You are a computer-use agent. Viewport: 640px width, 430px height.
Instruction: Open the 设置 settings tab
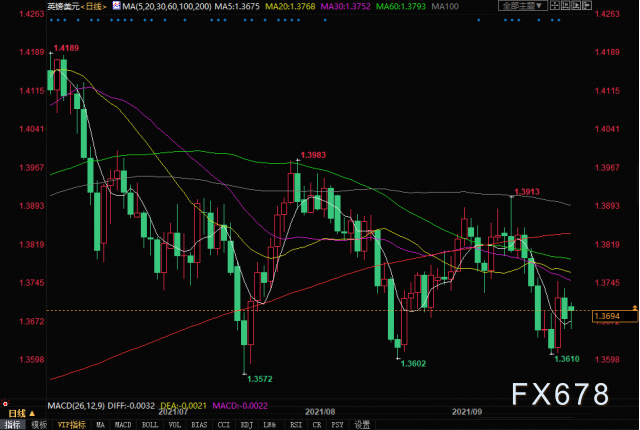pyautogui.click(x=362, y=425)
